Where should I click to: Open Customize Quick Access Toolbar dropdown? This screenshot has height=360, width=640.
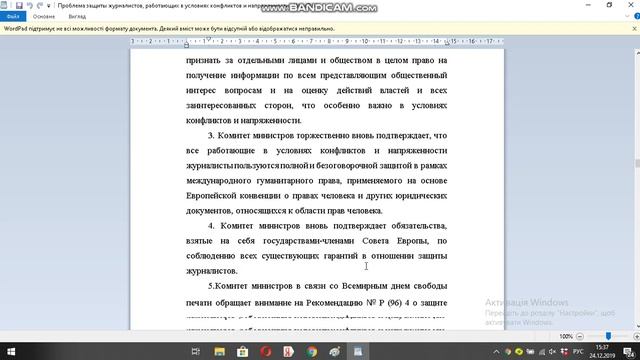pos(49,6)
